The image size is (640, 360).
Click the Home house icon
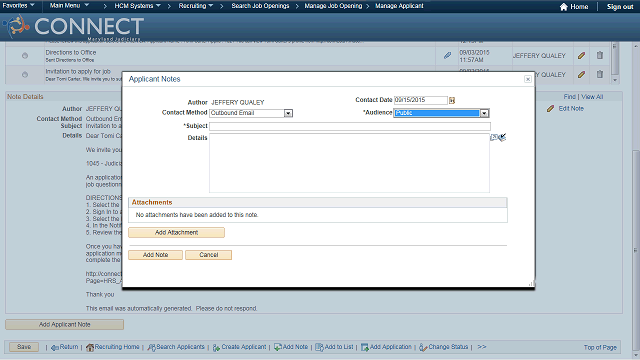(564, 7)
